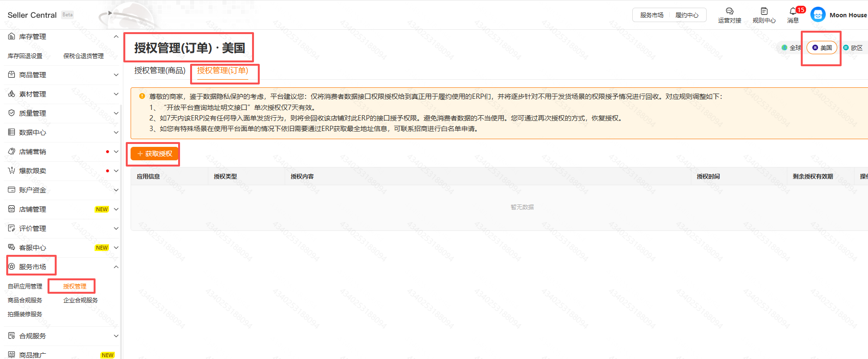Select the 全球 region option
The height and width of the screenshot is (359, 868).
point(791,48)
